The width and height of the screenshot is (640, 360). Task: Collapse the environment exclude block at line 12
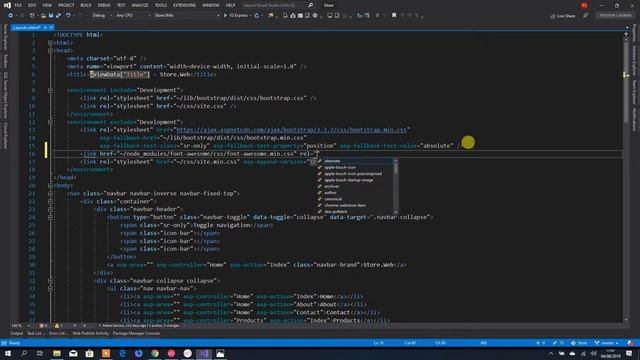(x=50, y=122)
